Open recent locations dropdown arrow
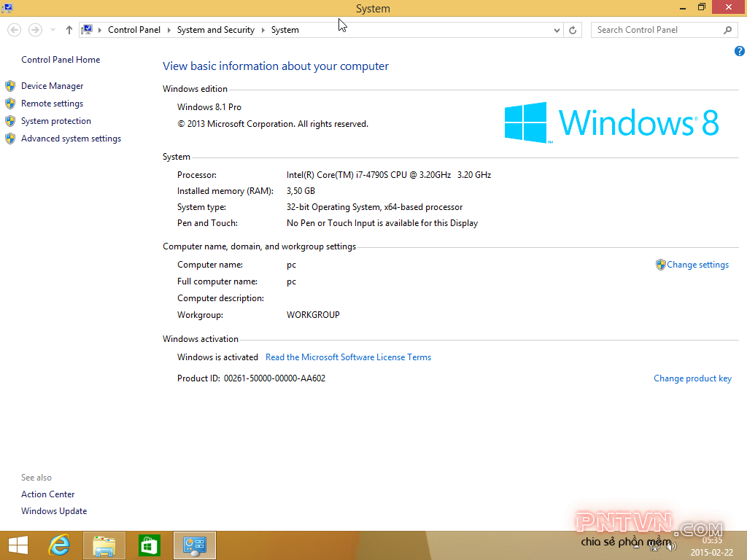747x560 pixels. point(53,30)
